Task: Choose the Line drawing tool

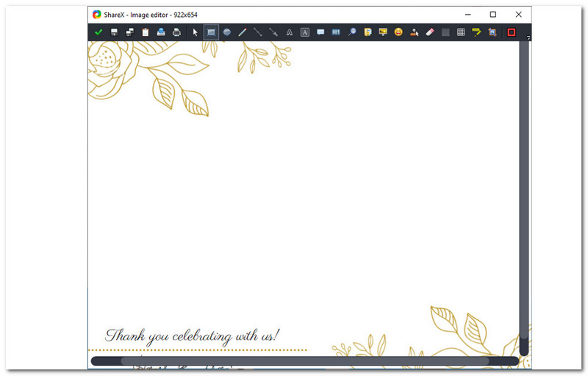Action: click(x=258, y=32)
